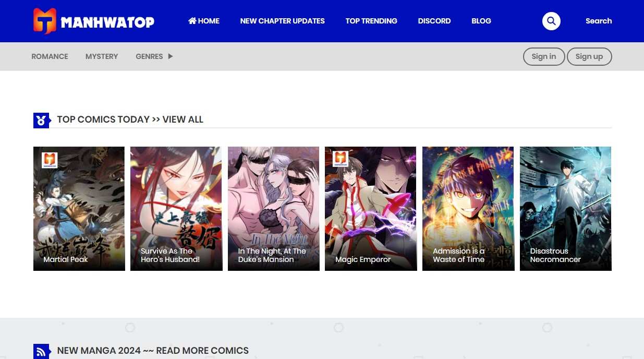Click the Survive As The Hero's Husband! title
644x359 pixels.
point(171,255)
